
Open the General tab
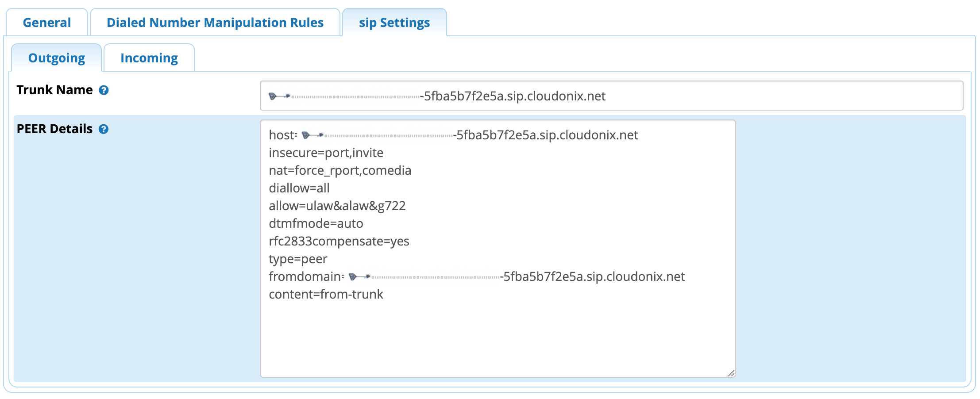46,23
